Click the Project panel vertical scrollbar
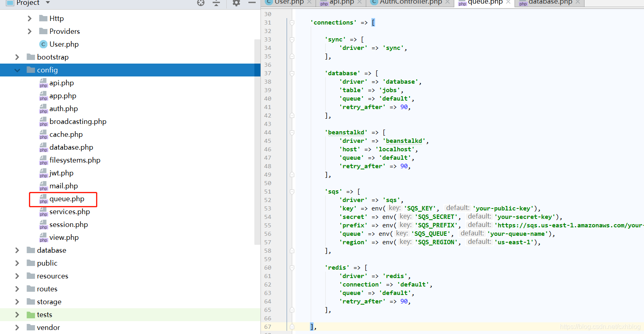644x334 pixels. click(257, 141)
